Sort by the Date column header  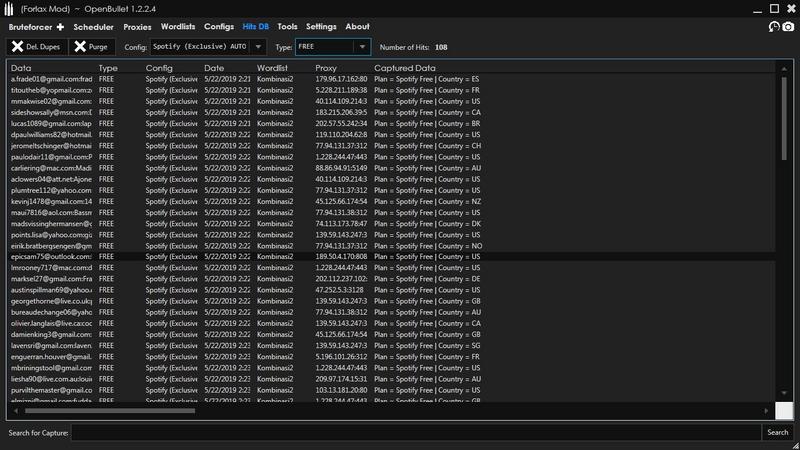214,68
